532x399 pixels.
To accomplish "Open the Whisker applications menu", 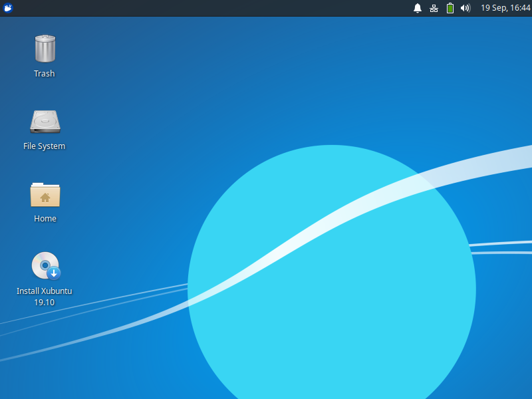I will (x=8, y=8).
